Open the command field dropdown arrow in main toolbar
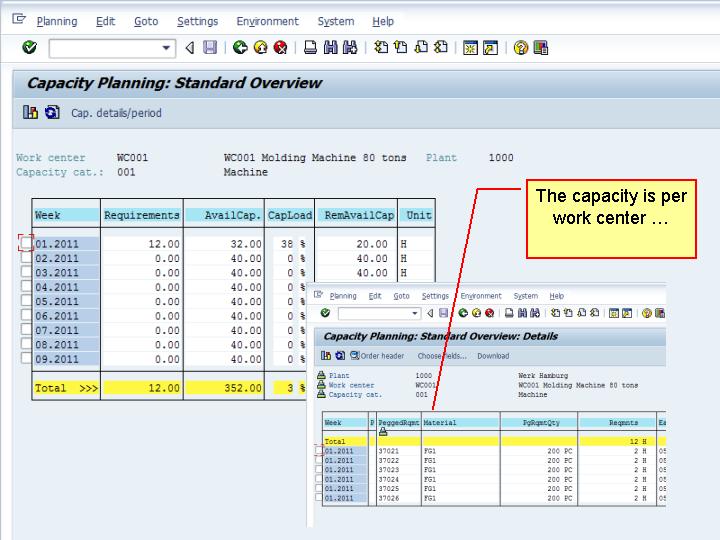720x540 pixels. (166, 48)
